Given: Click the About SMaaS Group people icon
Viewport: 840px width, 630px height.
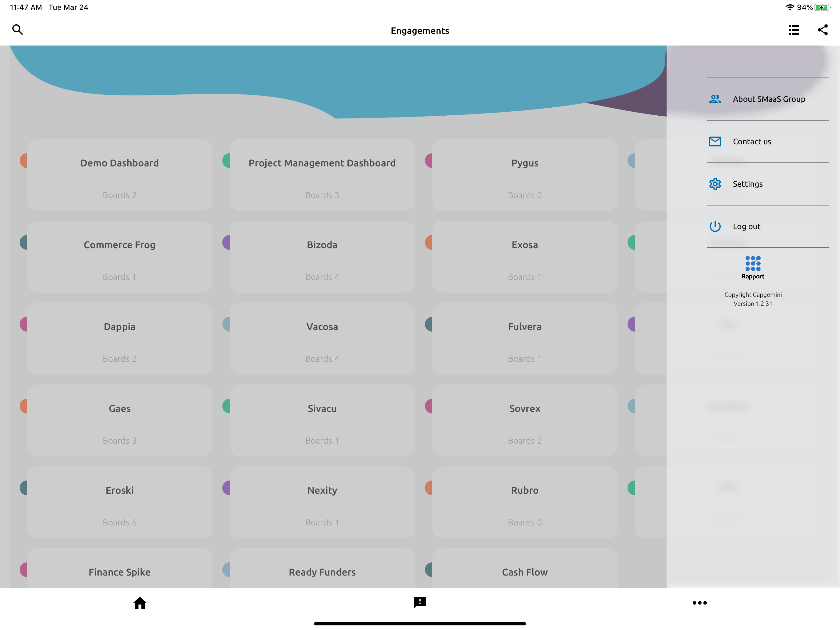Looking at the screenshot, I should coord(715,99).
